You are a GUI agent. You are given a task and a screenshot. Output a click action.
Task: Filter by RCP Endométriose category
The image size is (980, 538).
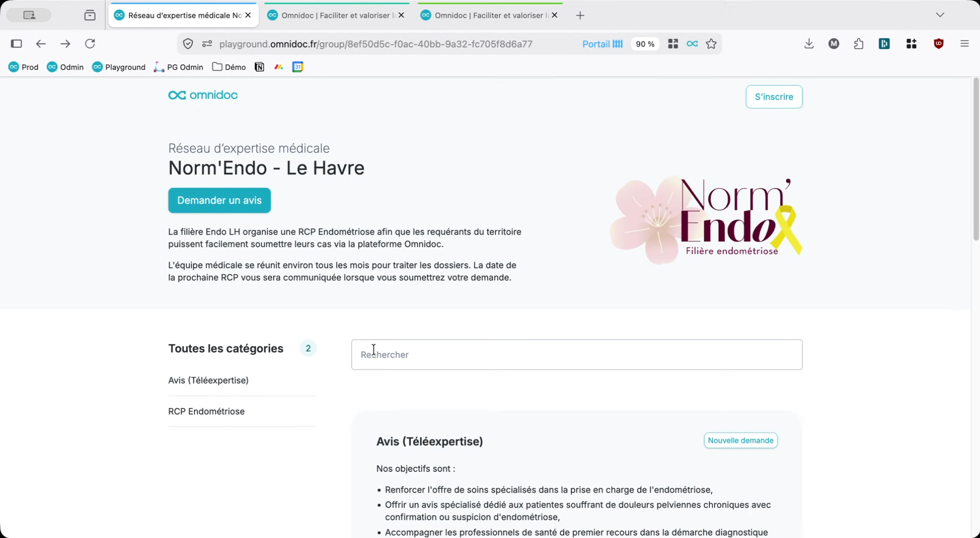(x=206, y=412)
